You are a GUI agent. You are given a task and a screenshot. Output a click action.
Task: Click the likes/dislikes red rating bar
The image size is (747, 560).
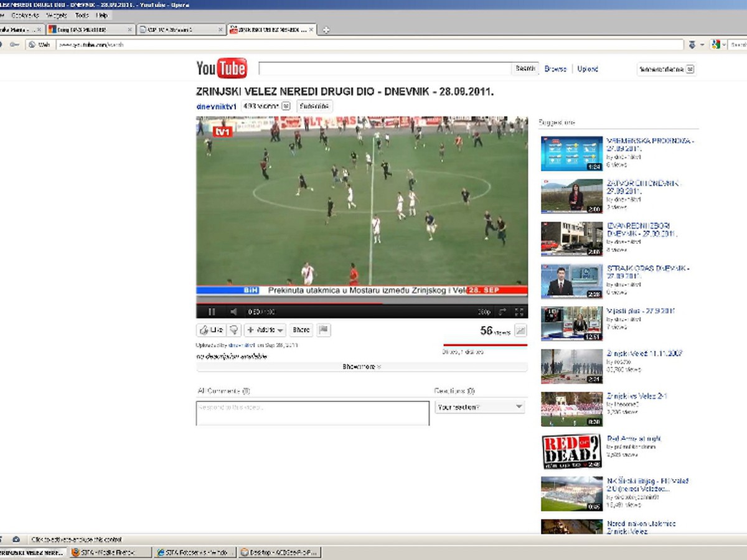click(485, 345)
